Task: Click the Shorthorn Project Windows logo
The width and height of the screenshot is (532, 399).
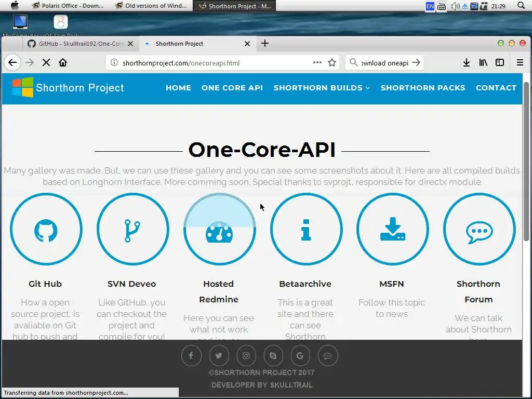Action: click(23, 87)
